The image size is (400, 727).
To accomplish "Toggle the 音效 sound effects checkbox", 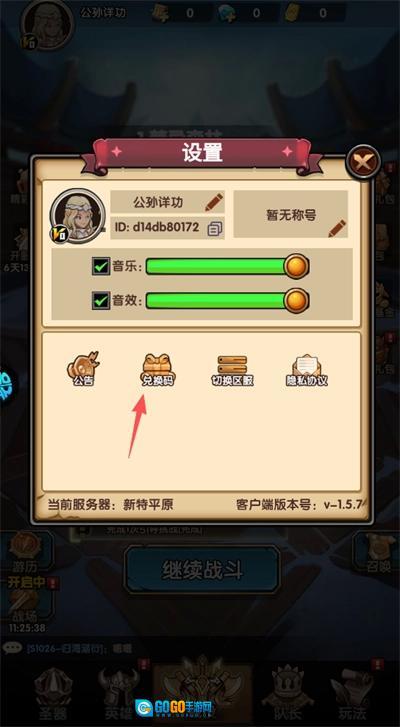I will click(101, 300).
